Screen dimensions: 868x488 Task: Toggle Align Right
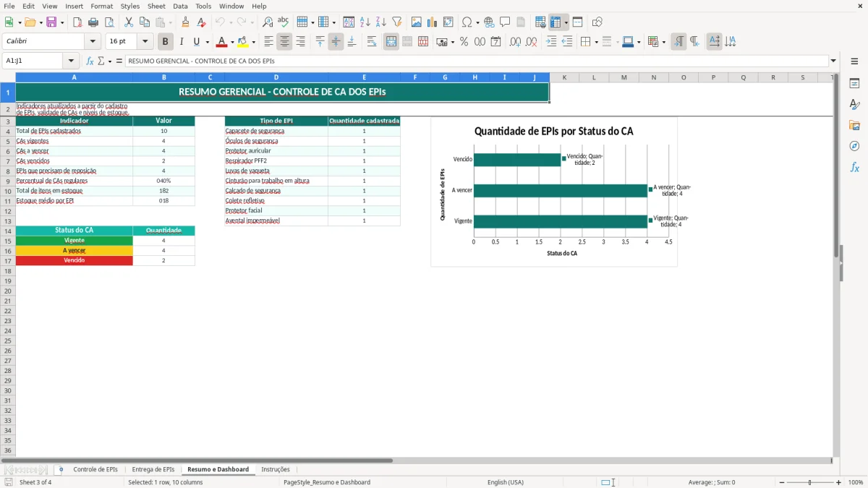[x=300, y=42]
